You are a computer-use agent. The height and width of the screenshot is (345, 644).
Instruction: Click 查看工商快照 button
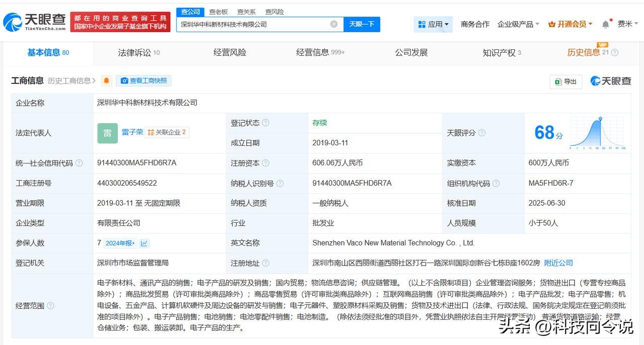pyautogui.click(x=144, y=80)
